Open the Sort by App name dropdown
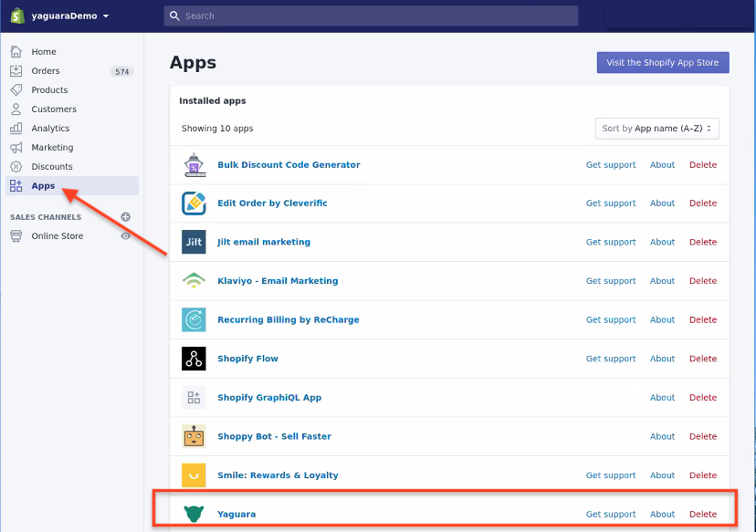Screen dimensions: 756x532 tap(656, 129)
